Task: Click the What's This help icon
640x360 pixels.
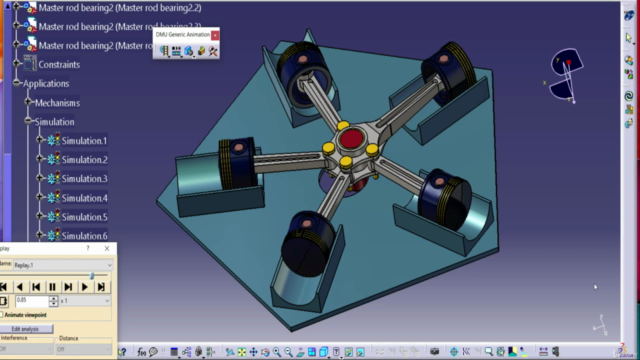Action: click(x=122, y=351)
